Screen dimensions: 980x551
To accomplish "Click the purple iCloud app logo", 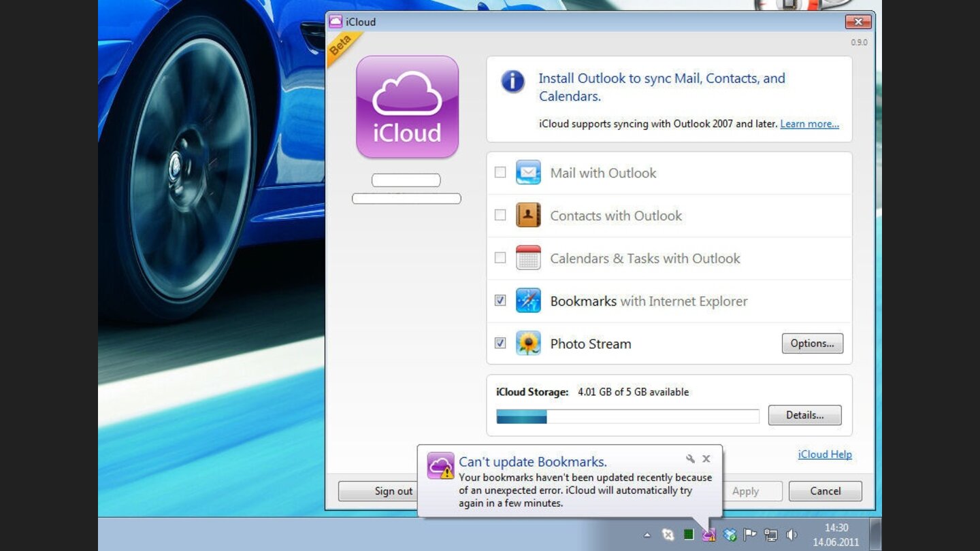I will (x=406, y=107).
